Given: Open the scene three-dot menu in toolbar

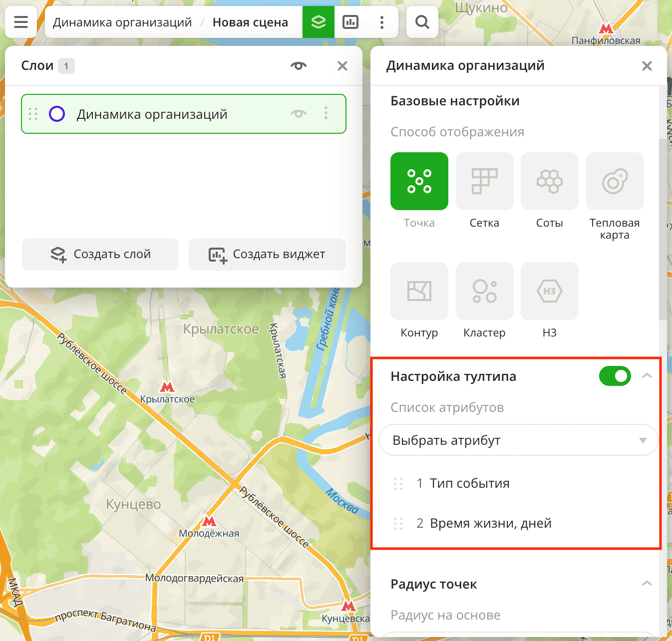Looking at the screenshot, I should click(382, 22).
